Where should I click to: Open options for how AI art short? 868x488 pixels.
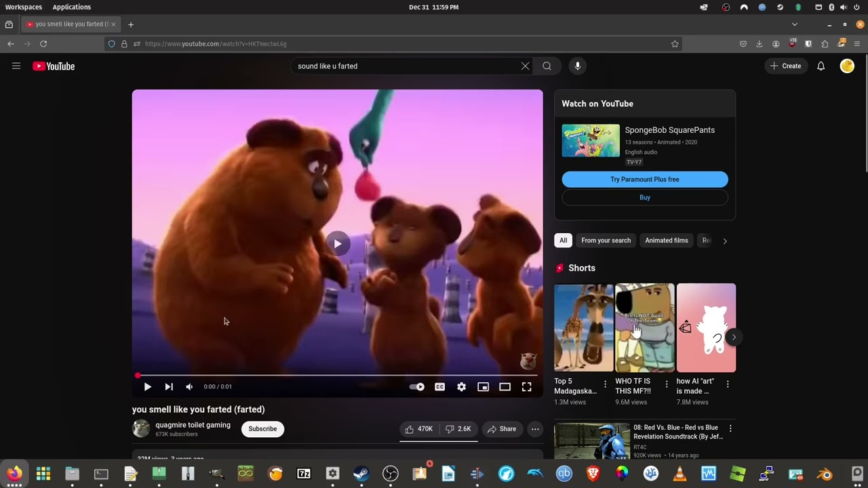coord(728,384)
